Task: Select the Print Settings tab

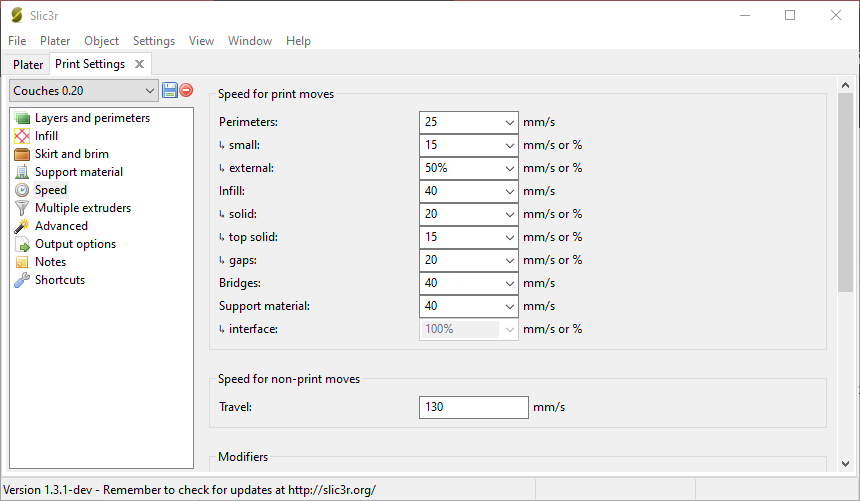Action: (x=90, y=64)
